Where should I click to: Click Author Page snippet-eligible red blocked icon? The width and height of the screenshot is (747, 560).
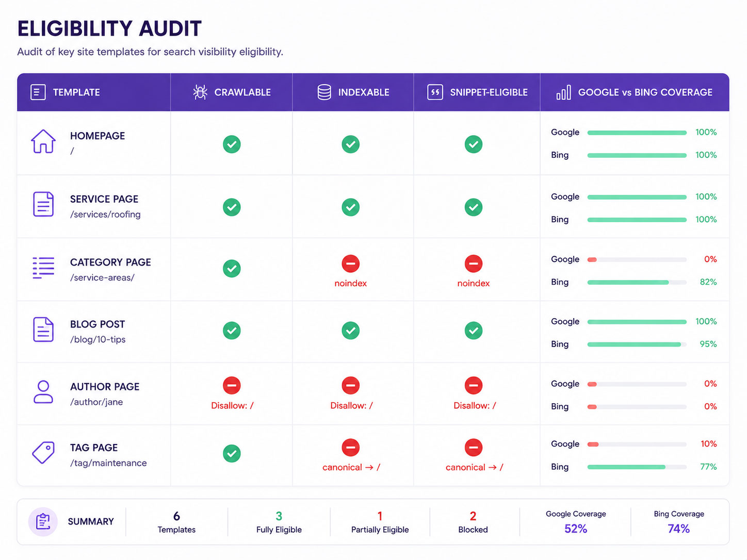pos(474,386)
